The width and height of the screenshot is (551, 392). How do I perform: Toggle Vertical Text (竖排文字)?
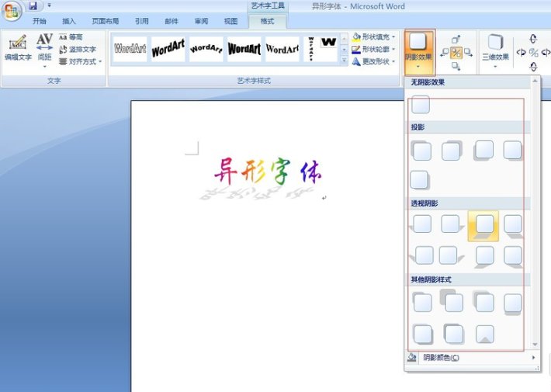coord(78,49)
